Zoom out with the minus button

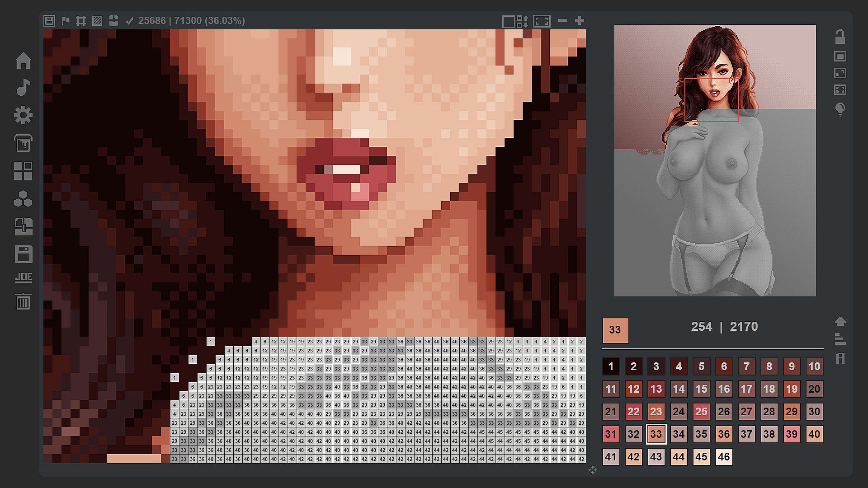562,21
